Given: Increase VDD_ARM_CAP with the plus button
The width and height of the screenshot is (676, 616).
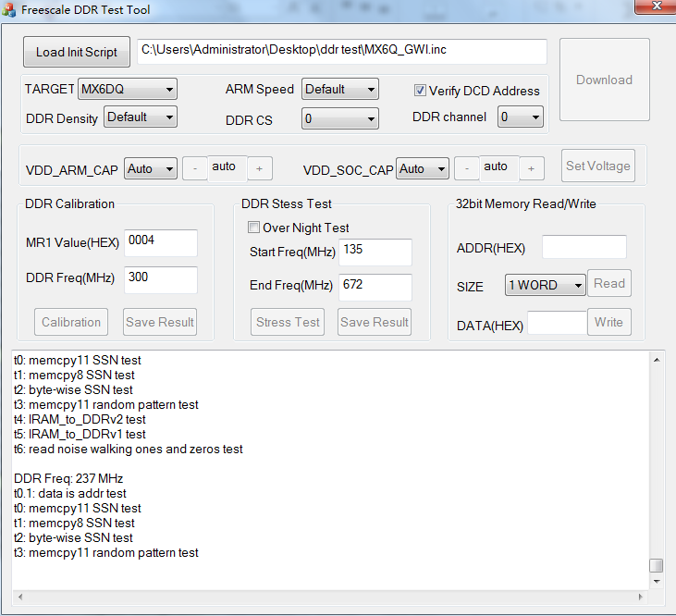Looking at the screenshot, I should 259,168.
